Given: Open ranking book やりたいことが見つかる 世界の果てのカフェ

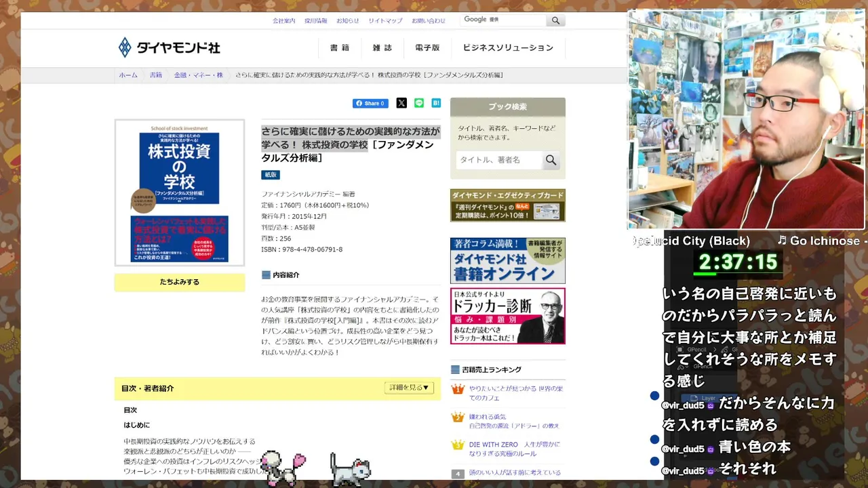Looking at the screenshot, I should pos(516,393).
